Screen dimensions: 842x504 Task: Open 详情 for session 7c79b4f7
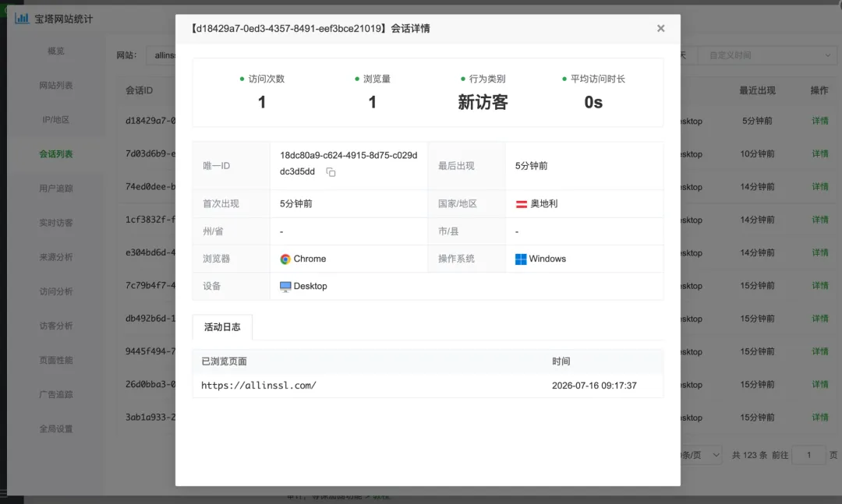819,286
